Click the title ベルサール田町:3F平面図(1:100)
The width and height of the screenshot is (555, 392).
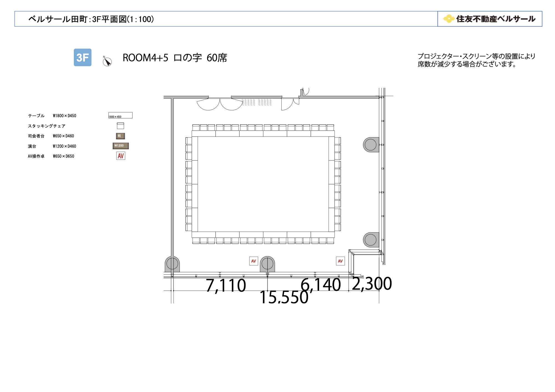point(91,19)
